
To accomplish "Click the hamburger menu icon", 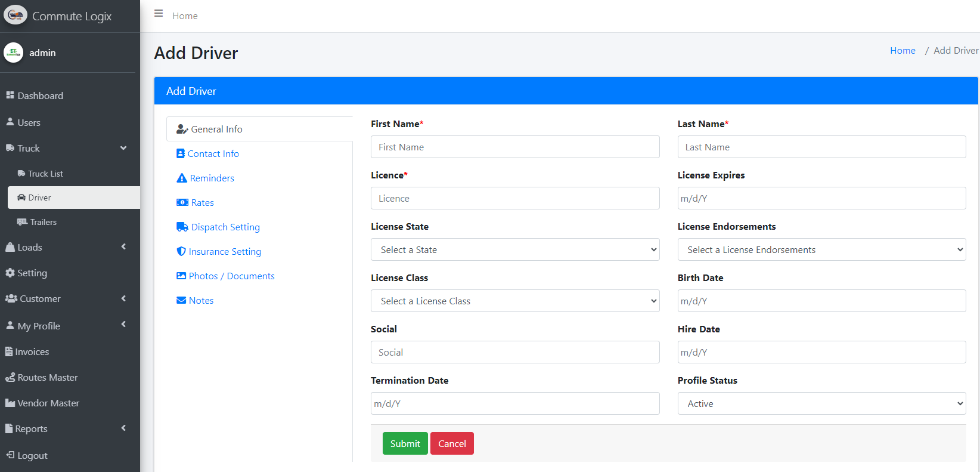I will point(159,14).
